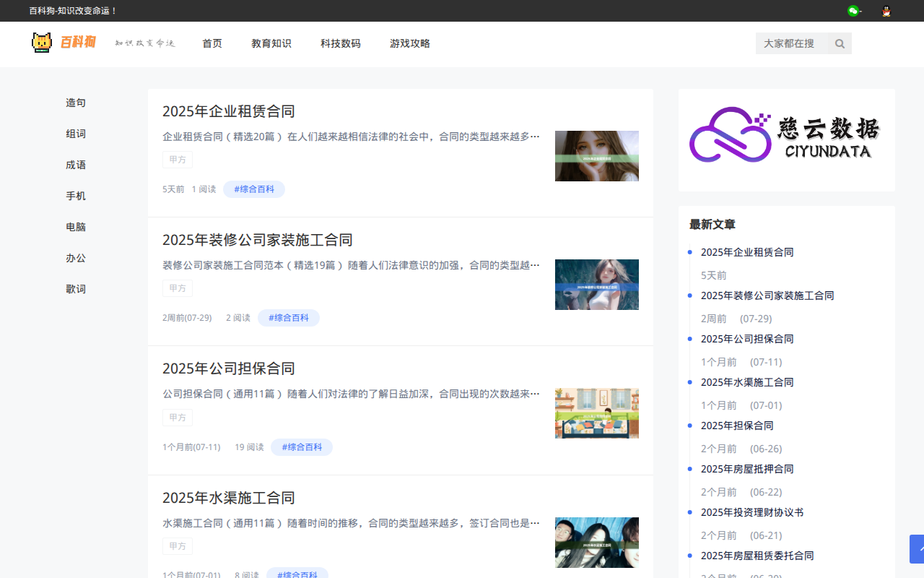
Task: Click excerpt starting 水渠施工合同（通用11篇）
Action: coord(352,523)
